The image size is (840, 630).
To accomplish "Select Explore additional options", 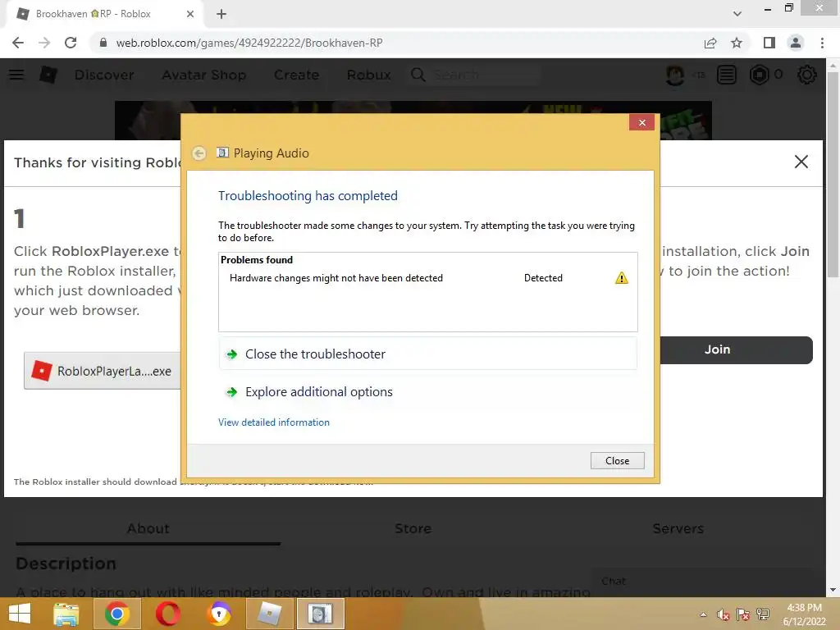I will (x=427, y=392).
